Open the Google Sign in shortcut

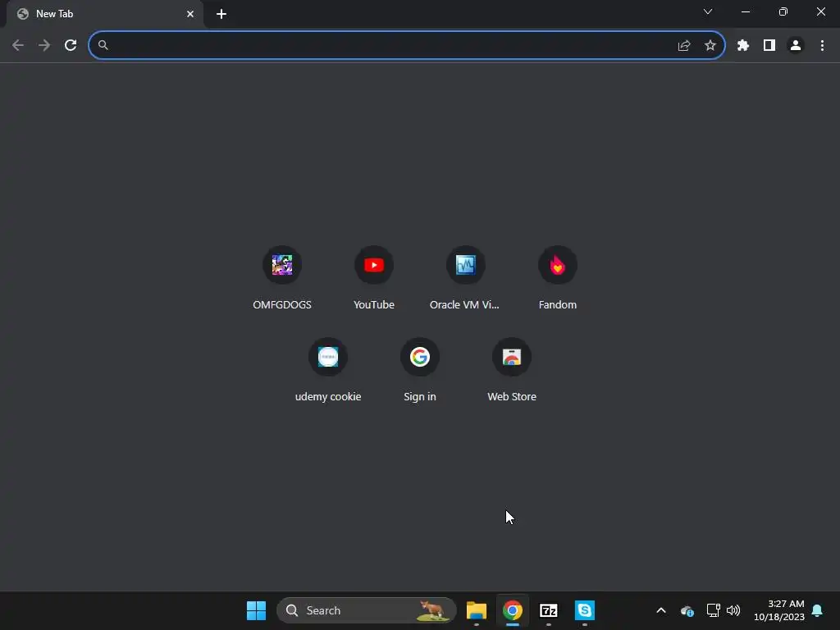(x=420, y=371)
